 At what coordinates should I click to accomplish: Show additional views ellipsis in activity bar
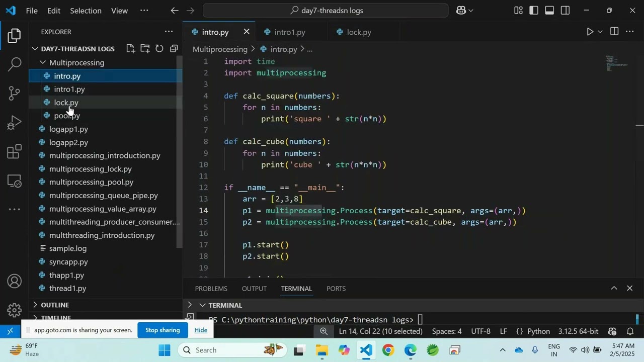[x=14, y=209]
